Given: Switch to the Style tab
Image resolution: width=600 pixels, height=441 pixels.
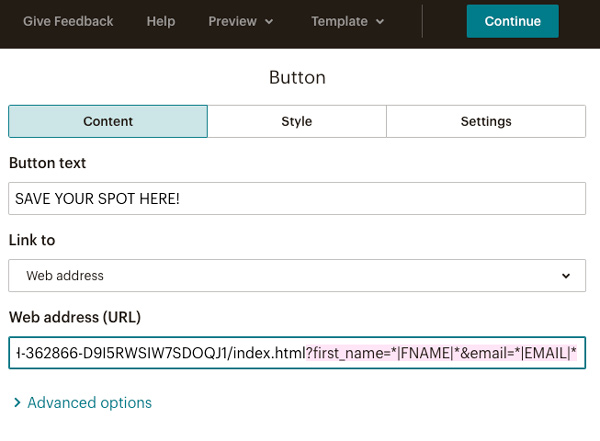Looking at the screenshot, I should coord(297,121).
